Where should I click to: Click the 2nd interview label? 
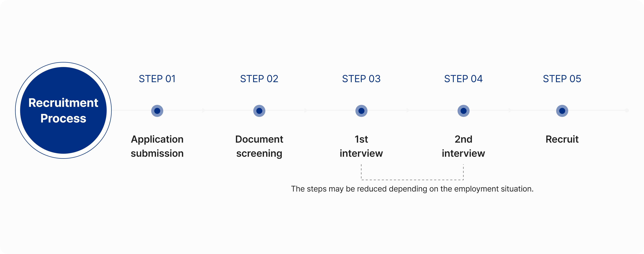tap(464, 146)
